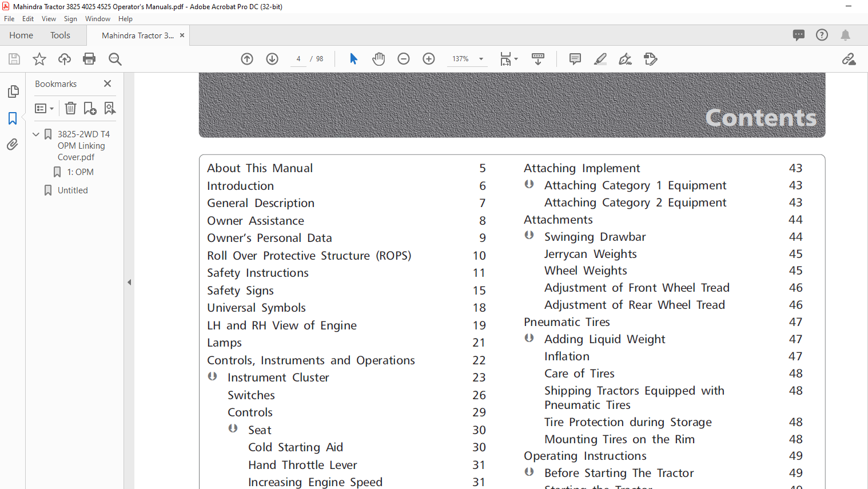Click the Swinging Drawbar contents entry

click(x=595, y=237)
